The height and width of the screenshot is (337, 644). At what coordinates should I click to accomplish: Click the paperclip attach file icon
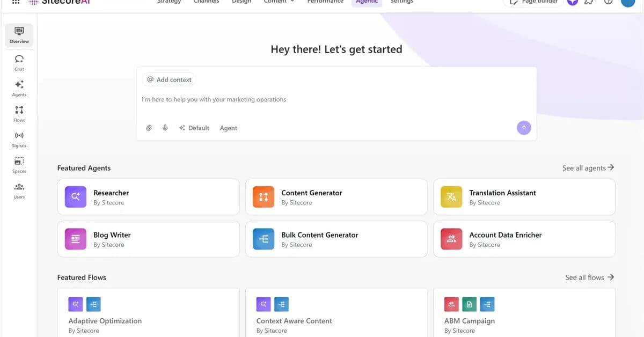(x=149, y=128)
